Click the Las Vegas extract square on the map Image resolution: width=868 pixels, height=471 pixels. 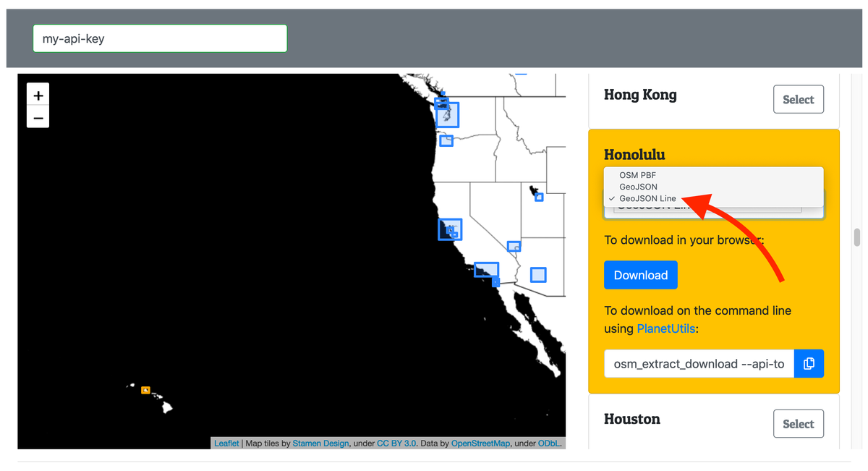[x=514, y=246]
